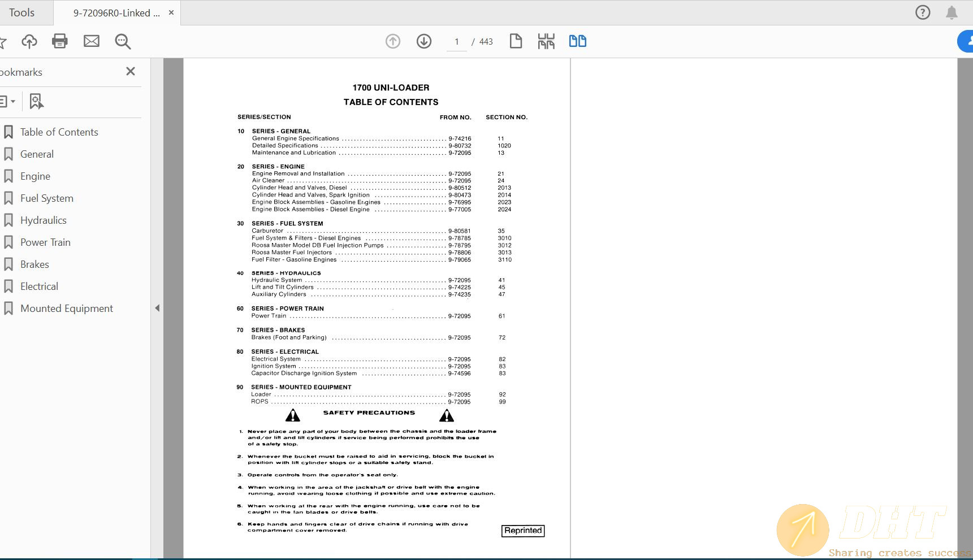This screenshot has width=973, height=560.
Task: Collapse the bookmarks pane with arrow
Action: (157, 308)
